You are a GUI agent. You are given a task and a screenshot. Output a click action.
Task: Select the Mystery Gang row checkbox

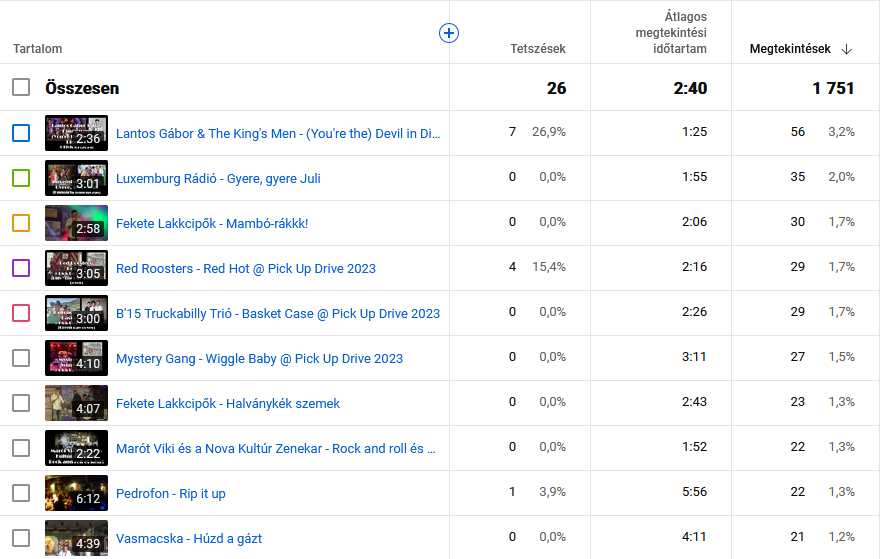pos(21,358)
